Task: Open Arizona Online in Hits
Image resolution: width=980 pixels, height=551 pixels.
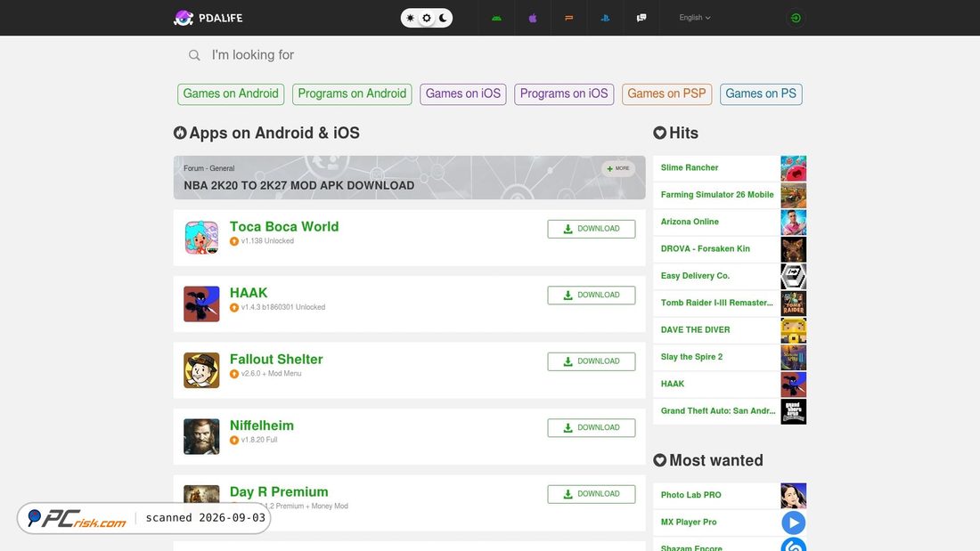Action: coord(690,221)
